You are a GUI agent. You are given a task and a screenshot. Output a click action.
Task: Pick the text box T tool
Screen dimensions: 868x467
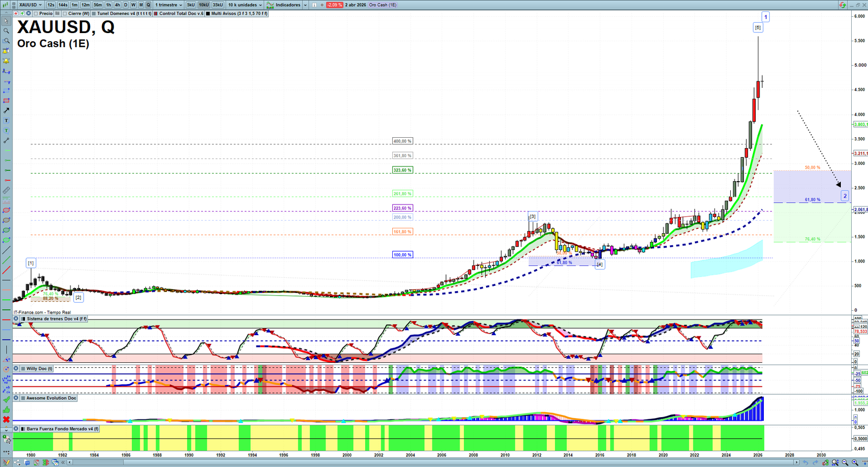pos(7,120)
